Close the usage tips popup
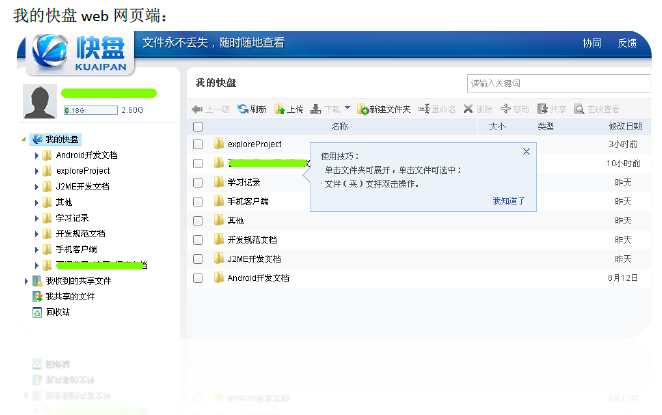Screen dimensions: 662x415 (x=526, y=152)
